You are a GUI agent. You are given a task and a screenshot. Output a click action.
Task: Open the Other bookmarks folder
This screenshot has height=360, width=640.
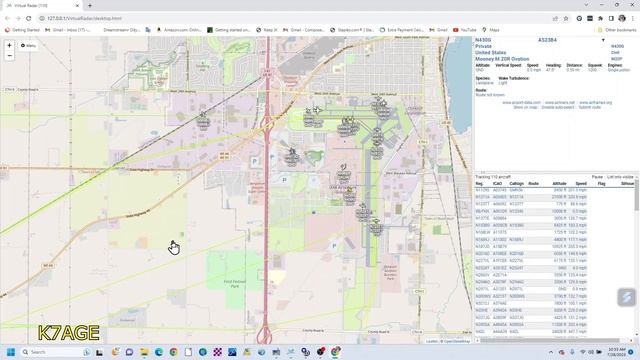coord(617,30)
